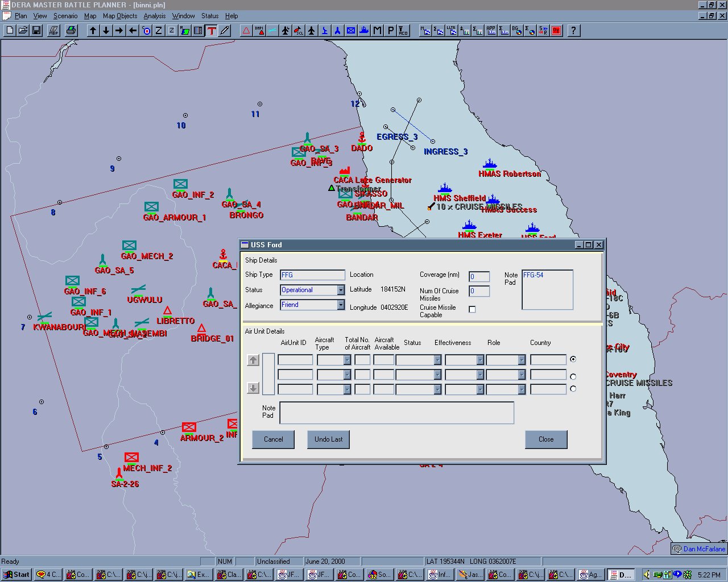Viewport: 728px width, 582px height.
Task: Open the Analysis menu
Action: click(x=154, y=16)
